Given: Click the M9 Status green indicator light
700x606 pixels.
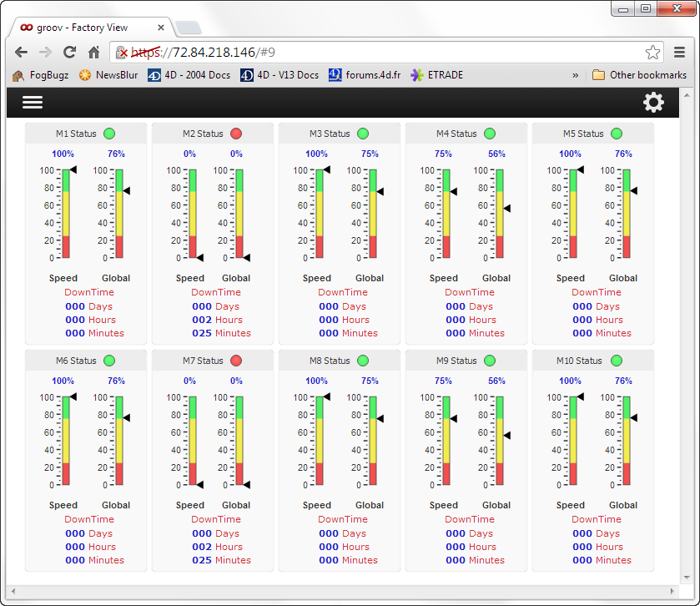Looking at the screenshot, I should pos(490,361).
